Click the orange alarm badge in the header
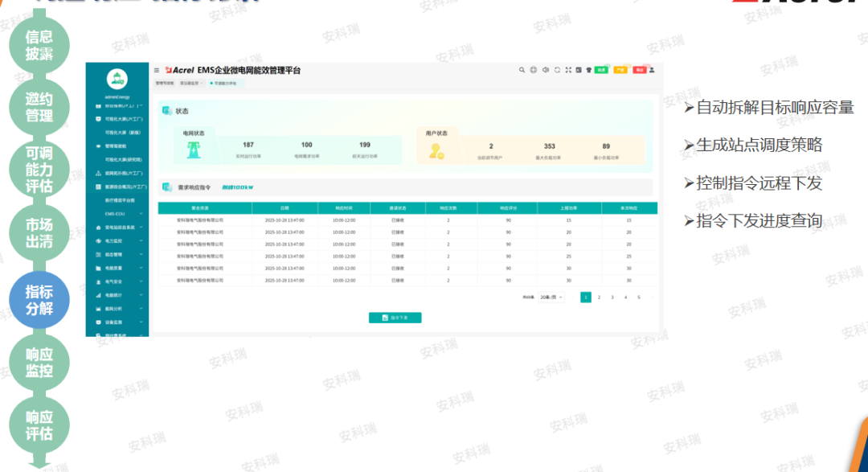Screen dimensions: 868x472 point(620,70)
